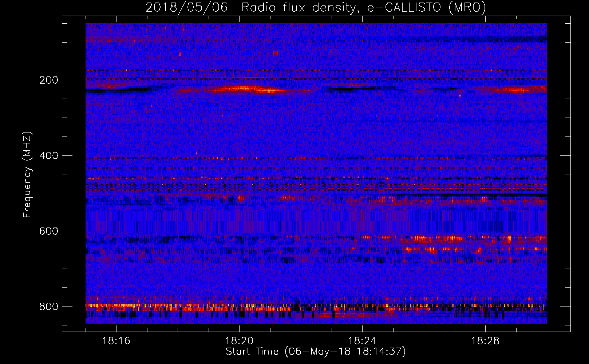Click the 400 frequency tick label
The width and height of the screenshot is (589, 364).
pyautogui.click(x=48, y=156)
